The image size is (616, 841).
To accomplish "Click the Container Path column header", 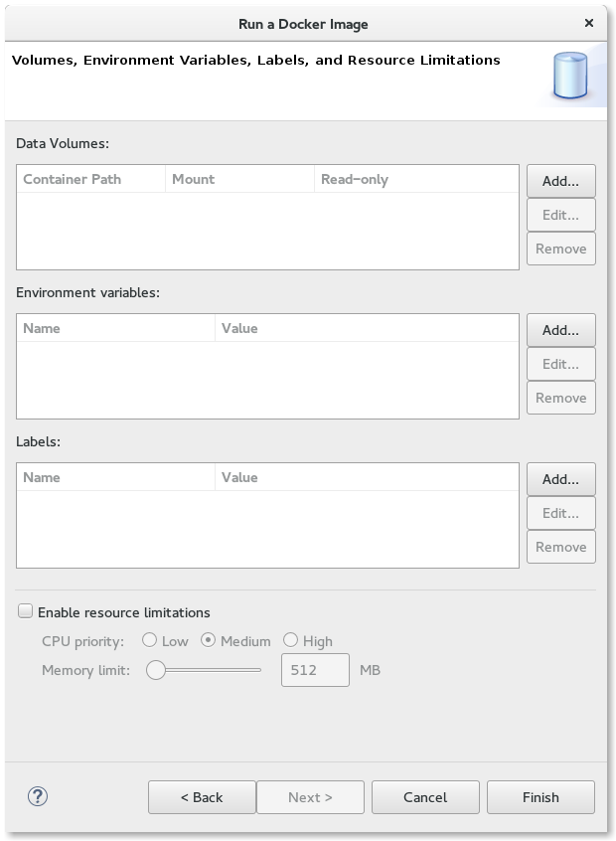I will pos(91,179).
